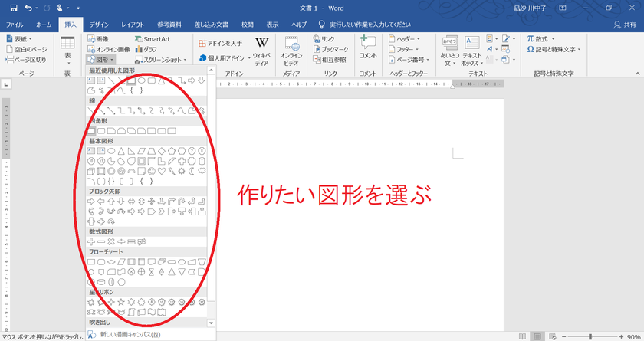Screen dimensions: 644x341
Task: Open the 参考資料 references tab
Action: [169, 25]
